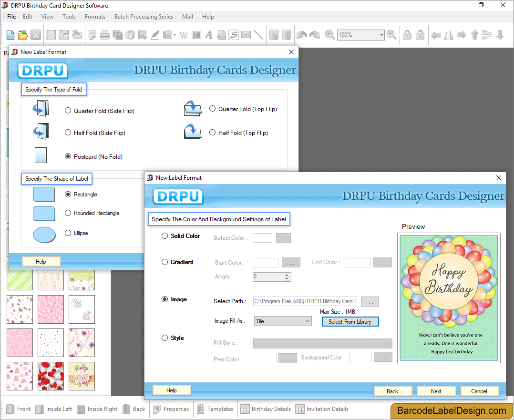The image size is (514, 420).
Task: Select the red hearts background thumbnail
Action: 51,376
